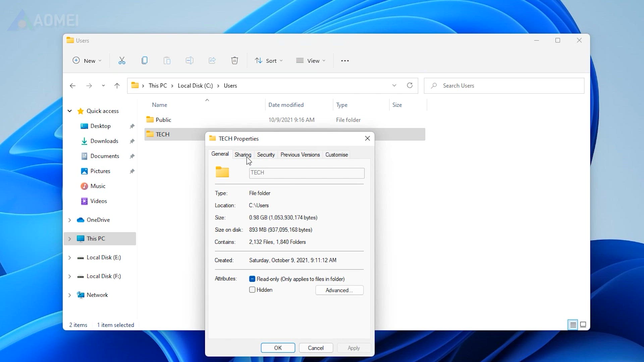Select the Network tree item
644x362 pixels.
[x=97, y=295]
